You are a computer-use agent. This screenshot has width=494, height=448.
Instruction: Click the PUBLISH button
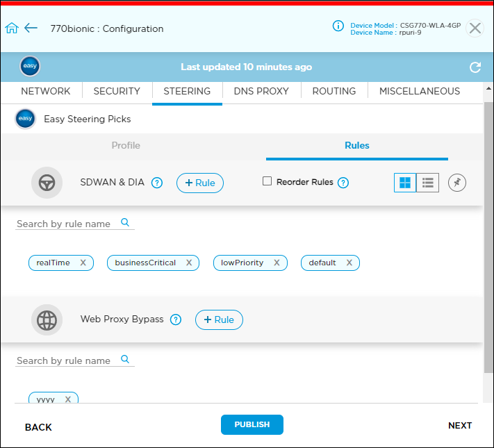[252, 424]
